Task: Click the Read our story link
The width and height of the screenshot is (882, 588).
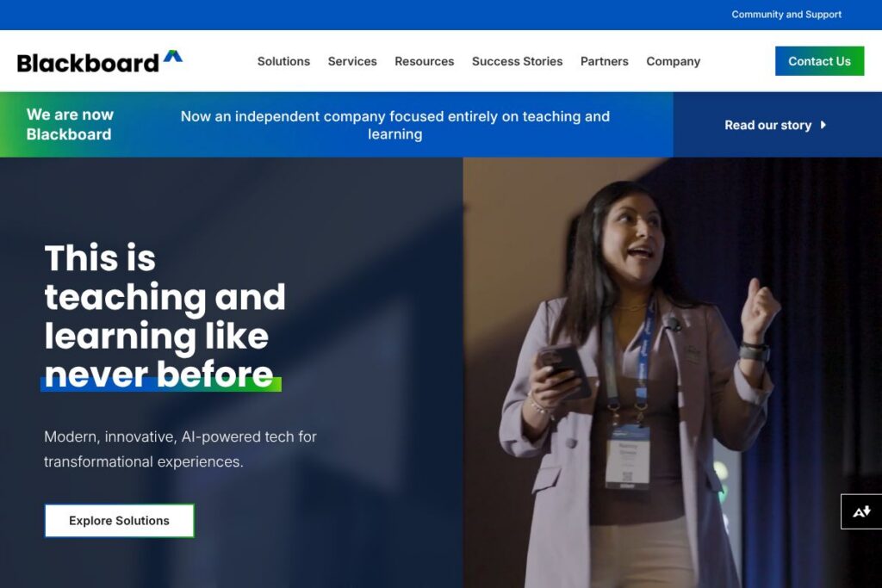Action: pos(767,125)
